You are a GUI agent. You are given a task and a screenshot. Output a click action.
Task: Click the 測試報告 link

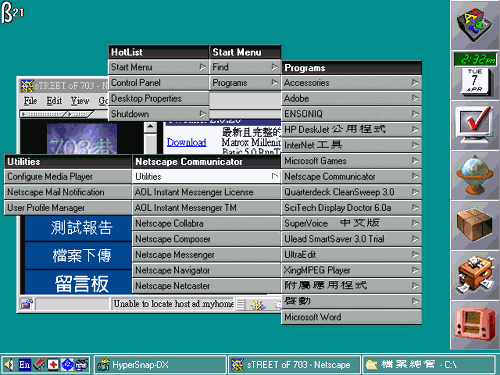[x=82, y=228]
